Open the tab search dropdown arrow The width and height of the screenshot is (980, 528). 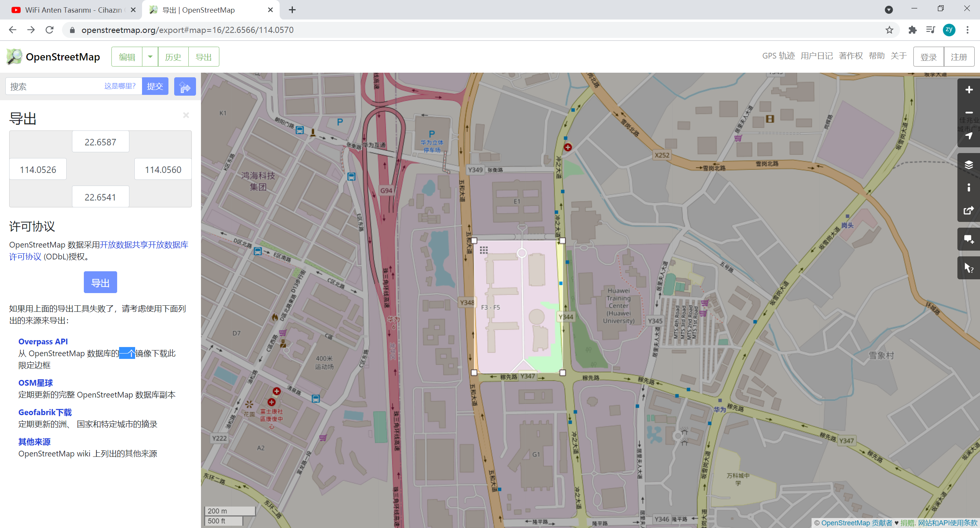click(x=889, y=10)
